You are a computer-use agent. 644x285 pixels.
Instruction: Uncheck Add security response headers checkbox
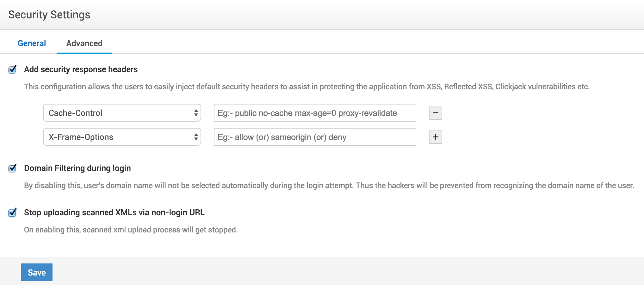tap(12, 70)
